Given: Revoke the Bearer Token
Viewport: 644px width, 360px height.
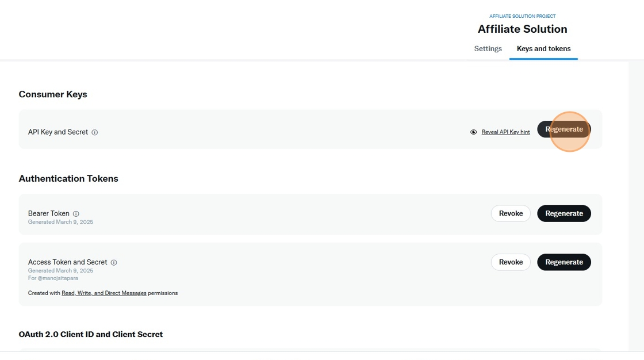Looking at the screenshot, I should pos(511,213).
